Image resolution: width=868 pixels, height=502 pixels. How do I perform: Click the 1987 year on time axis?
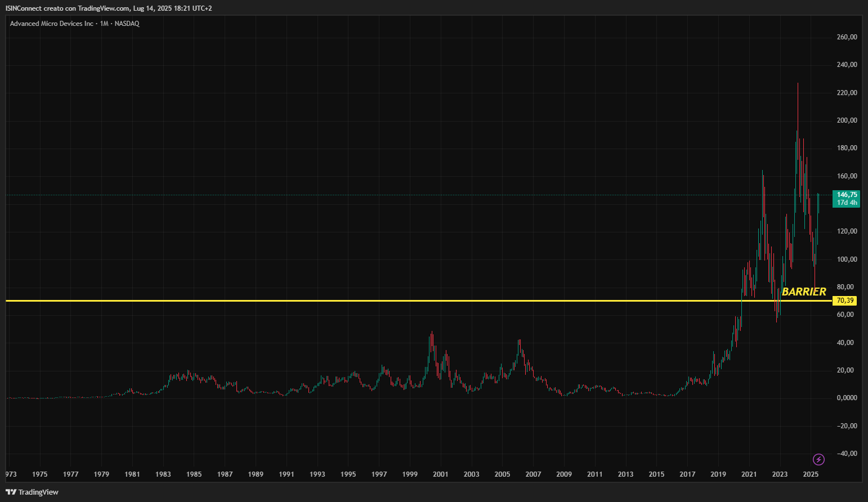point(225,474)
